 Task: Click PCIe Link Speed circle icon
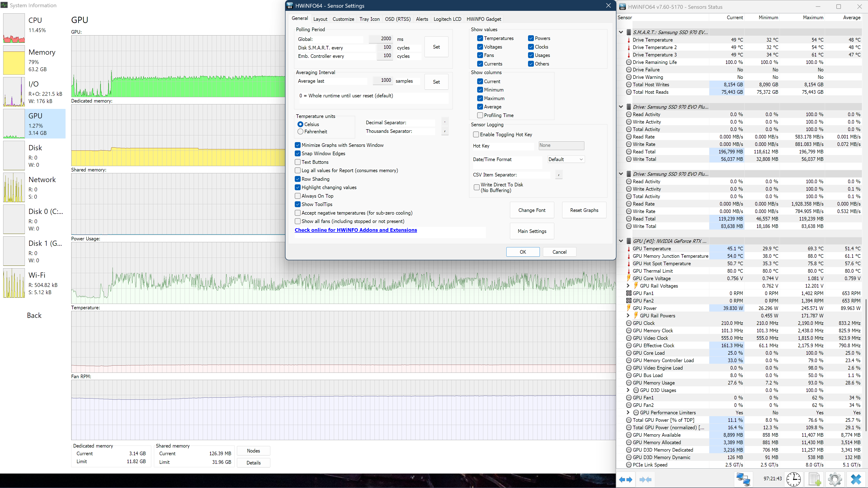pos(629,465)
